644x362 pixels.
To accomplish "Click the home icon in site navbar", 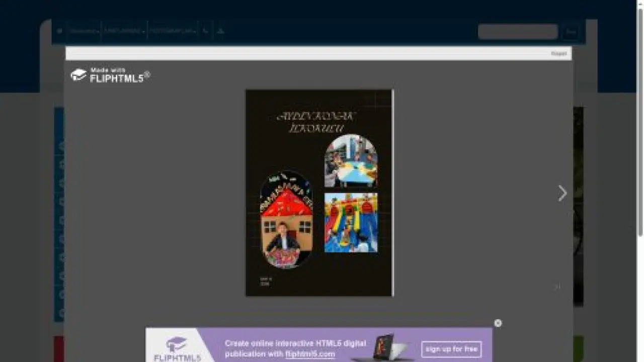I will (59, 31).
